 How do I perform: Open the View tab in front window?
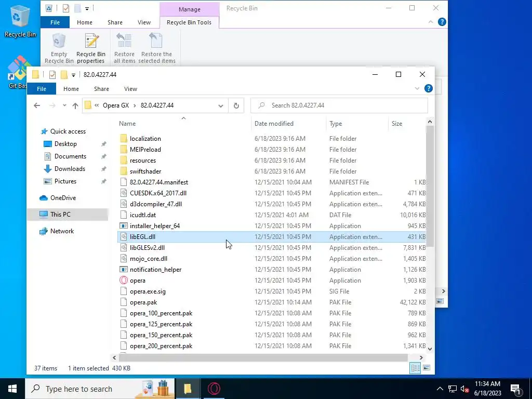(x=130, y=88)
